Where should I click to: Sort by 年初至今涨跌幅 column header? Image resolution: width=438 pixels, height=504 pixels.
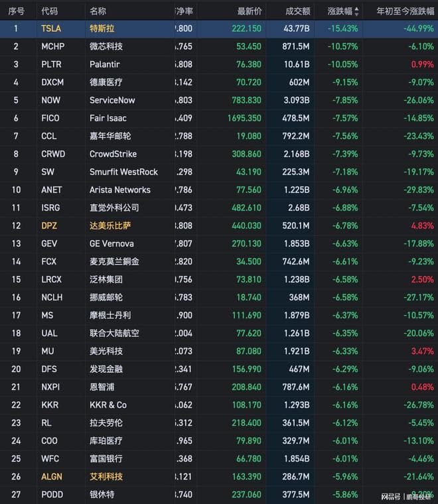(405, 11)
